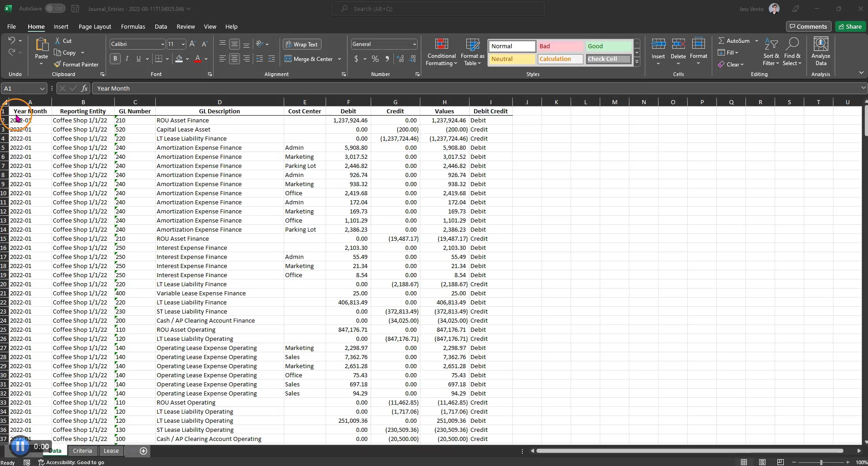Apply the Font Color A icon
Image resolution: width=868 pixels, height=466 pixels.
[198, 59]
